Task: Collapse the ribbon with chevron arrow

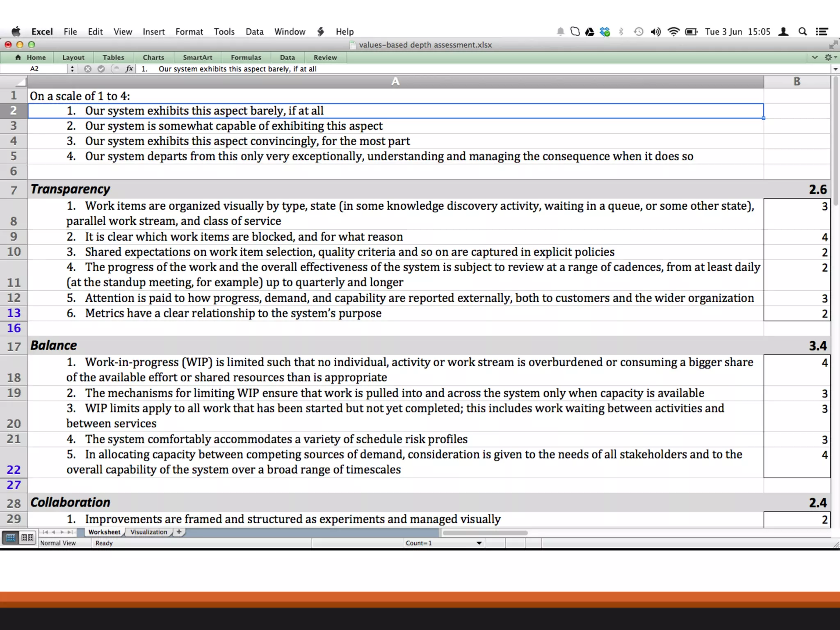Action: point(815,57)
